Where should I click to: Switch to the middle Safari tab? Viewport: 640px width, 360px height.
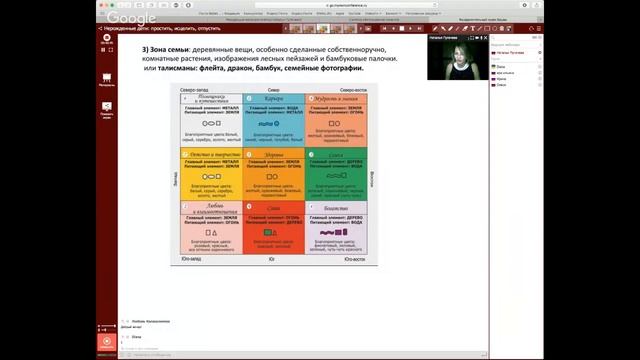(x=373, y=19)
